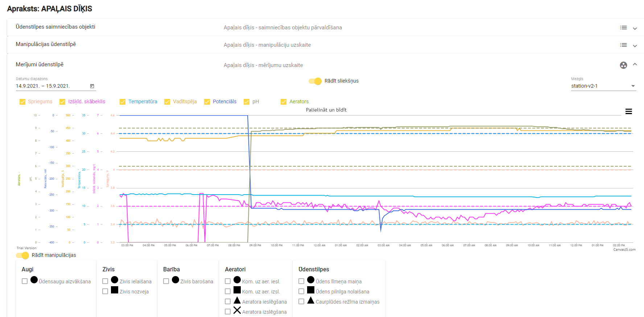
Task: Disable the Rādīt manipulācijas switch
Action: (x=22, y=255)
